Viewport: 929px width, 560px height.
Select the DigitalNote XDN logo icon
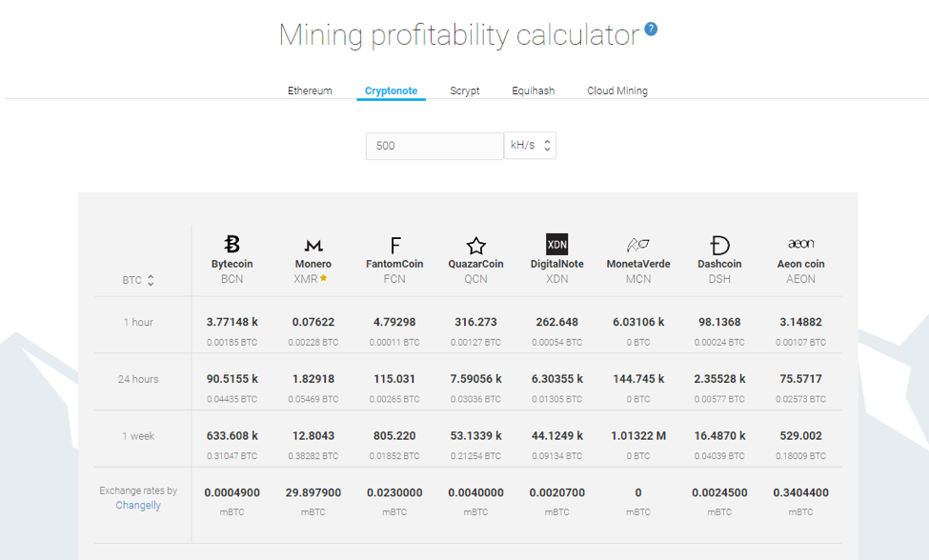[x=557, y=244]
